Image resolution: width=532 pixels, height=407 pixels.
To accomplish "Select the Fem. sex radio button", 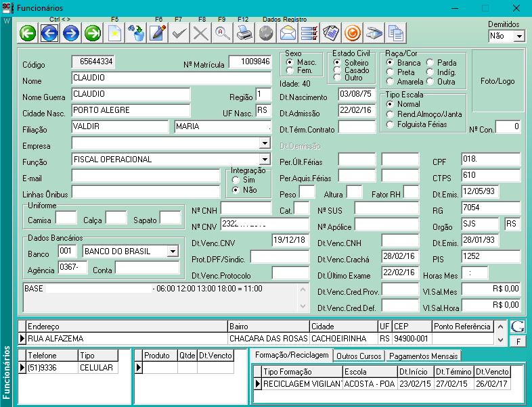I will 291,70.
